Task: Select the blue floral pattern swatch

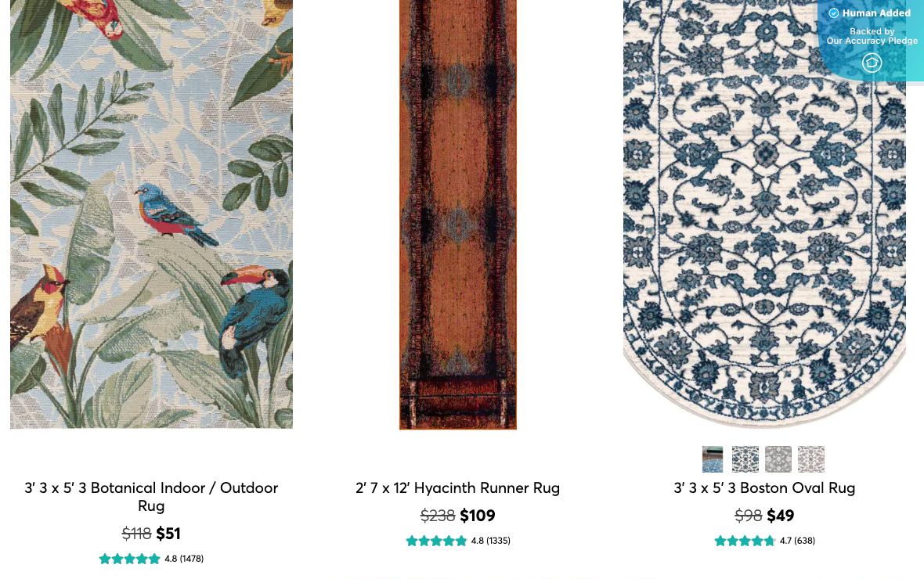Action: 745,459
